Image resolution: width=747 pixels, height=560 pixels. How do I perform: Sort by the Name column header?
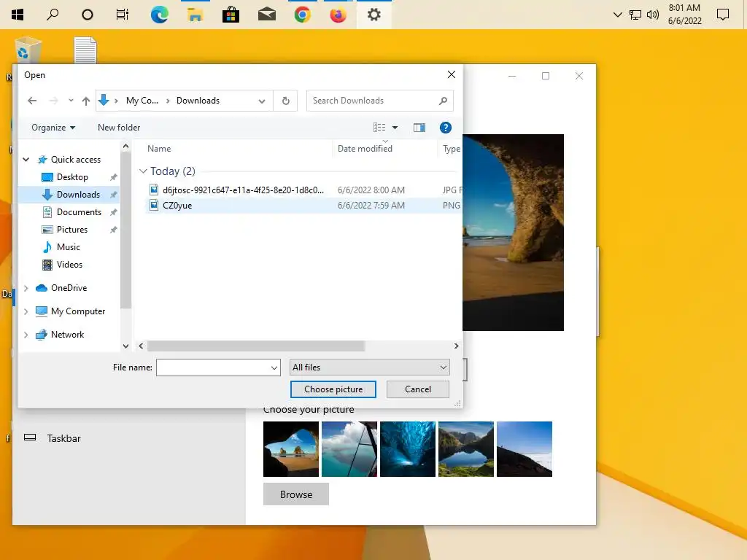coord(159,149)
